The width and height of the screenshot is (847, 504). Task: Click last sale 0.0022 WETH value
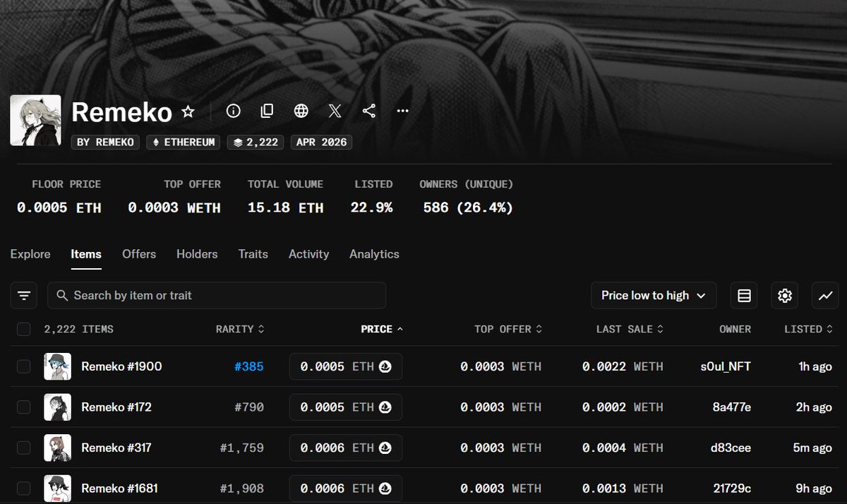(623, 366)
